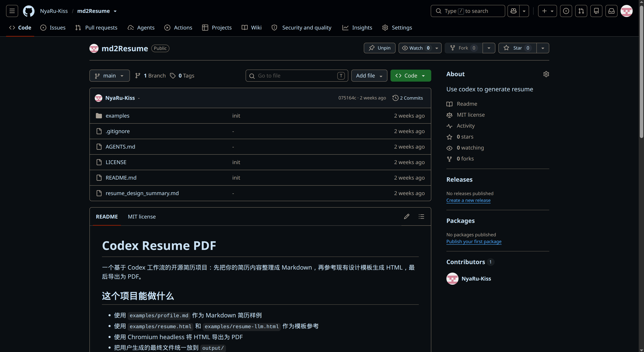Expand the star lists dropdown arrow

[x=543, y=48]
